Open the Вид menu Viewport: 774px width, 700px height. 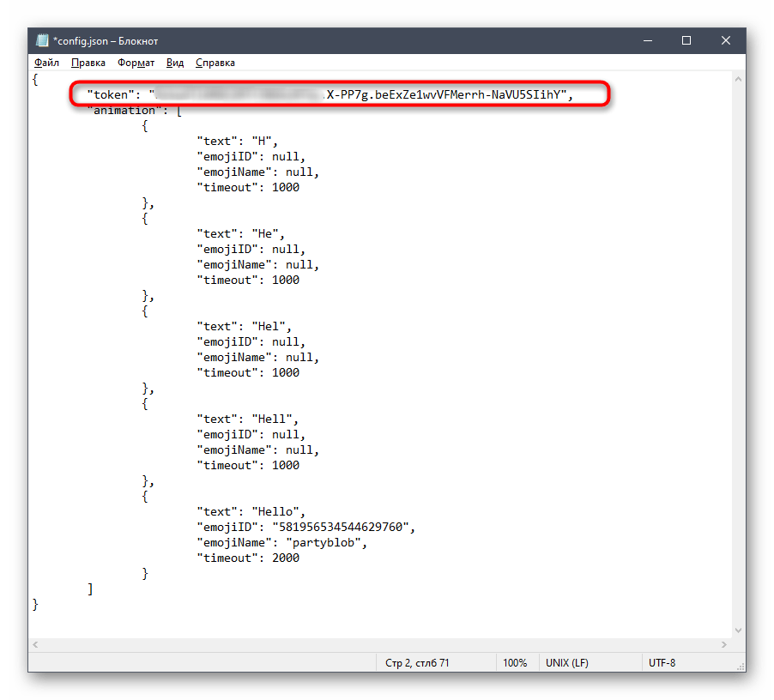(175, 63)
